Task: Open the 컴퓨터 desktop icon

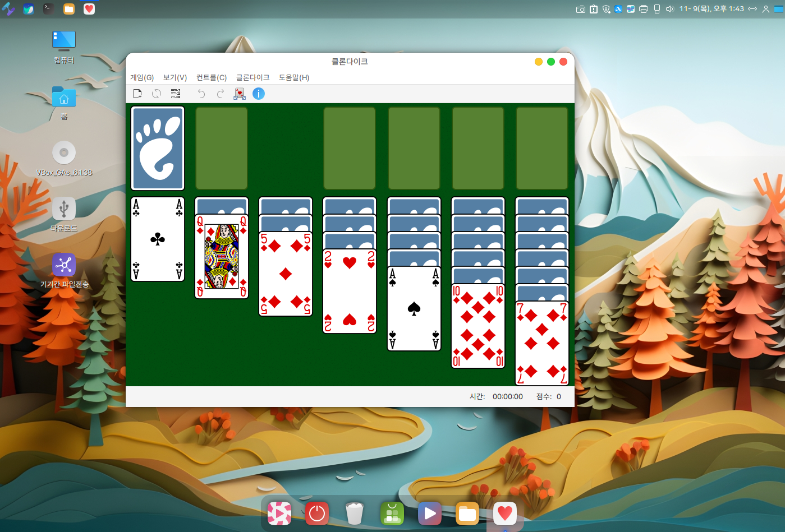Action: pyautogui.click(x=64, y=47)
